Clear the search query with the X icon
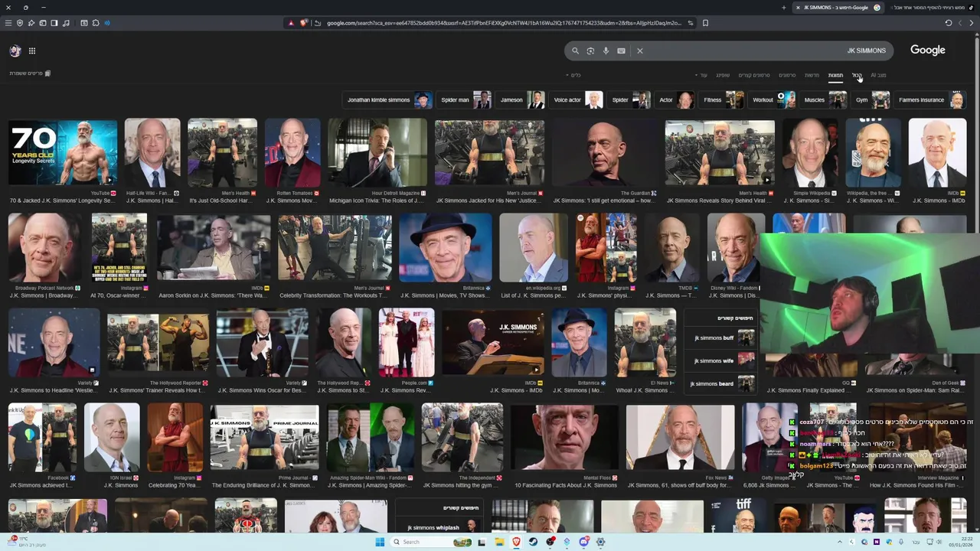Viewport: 980px width, 551px height. (640, 51)
